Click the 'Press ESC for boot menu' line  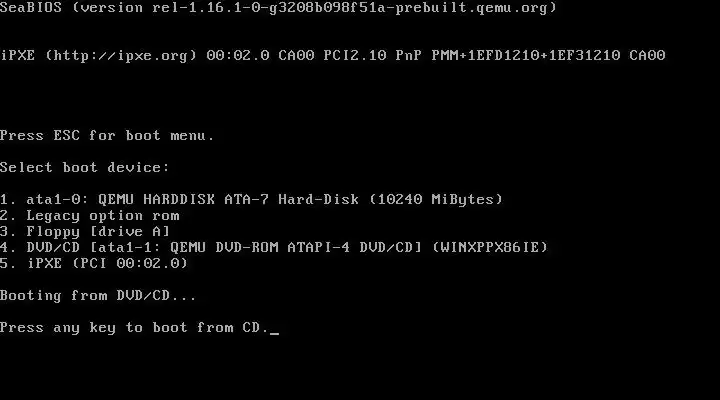[107, 135]
